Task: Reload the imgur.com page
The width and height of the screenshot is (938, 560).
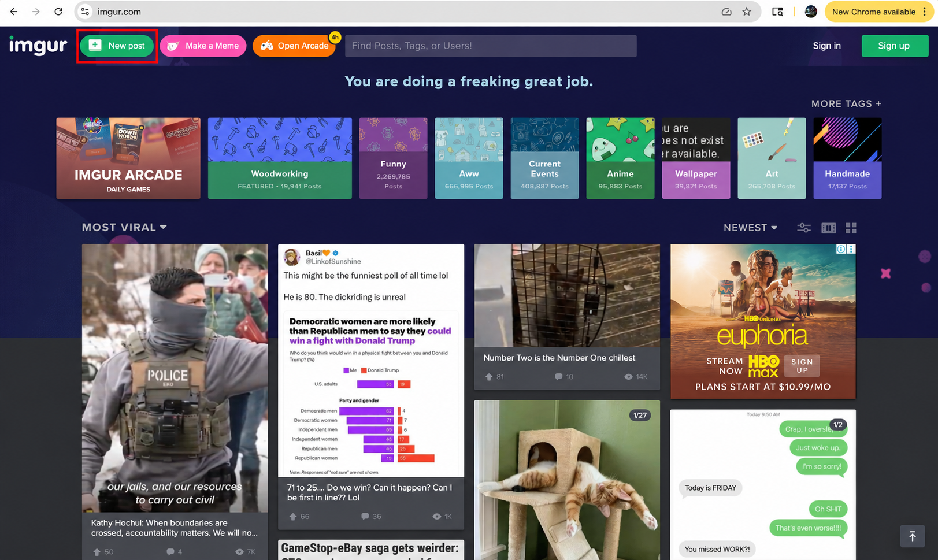Action: click(x=58, y=12)
